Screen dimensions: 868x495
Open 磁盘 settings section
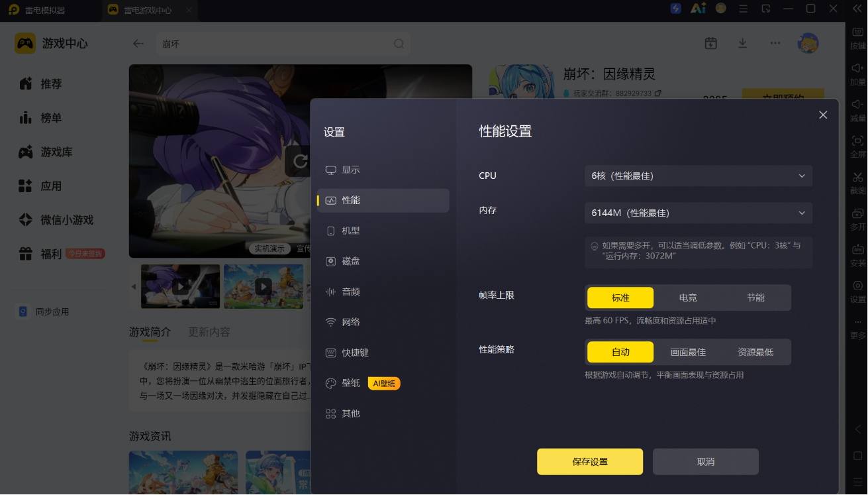[383, 261]
